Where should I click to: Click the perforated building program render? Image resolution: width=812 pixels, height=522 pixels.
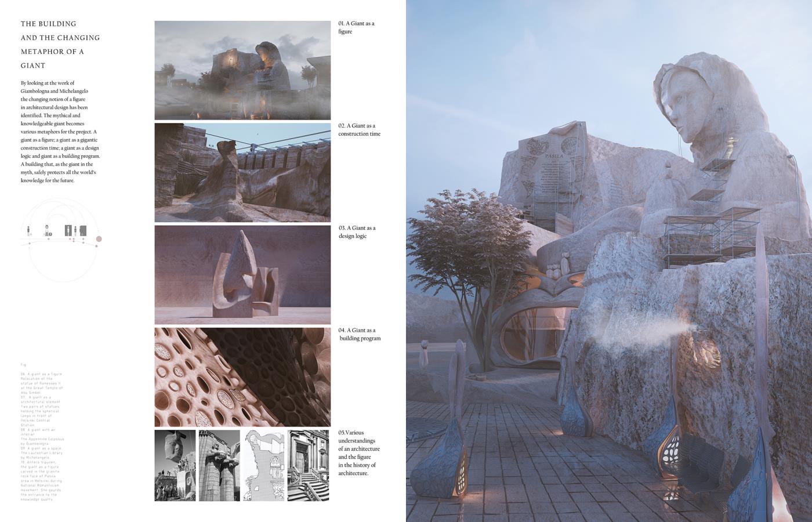coord(242,377)
